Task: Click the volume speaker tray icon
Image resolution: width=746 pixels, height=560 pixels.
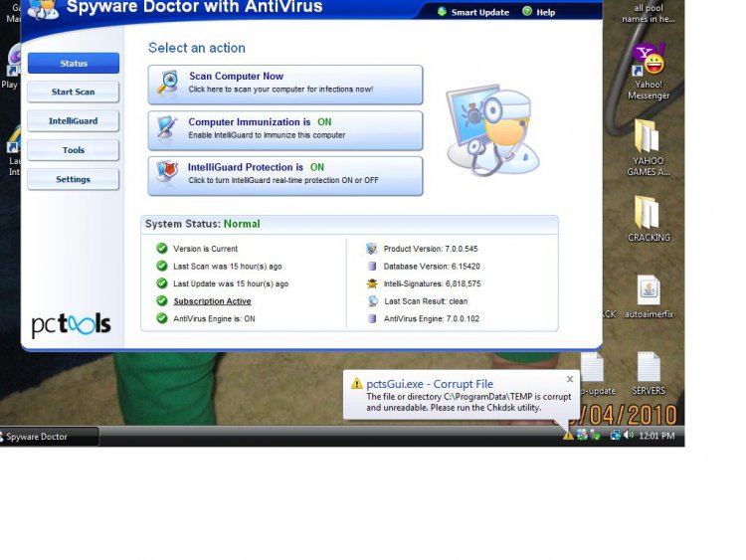Action: click(629, 435)
